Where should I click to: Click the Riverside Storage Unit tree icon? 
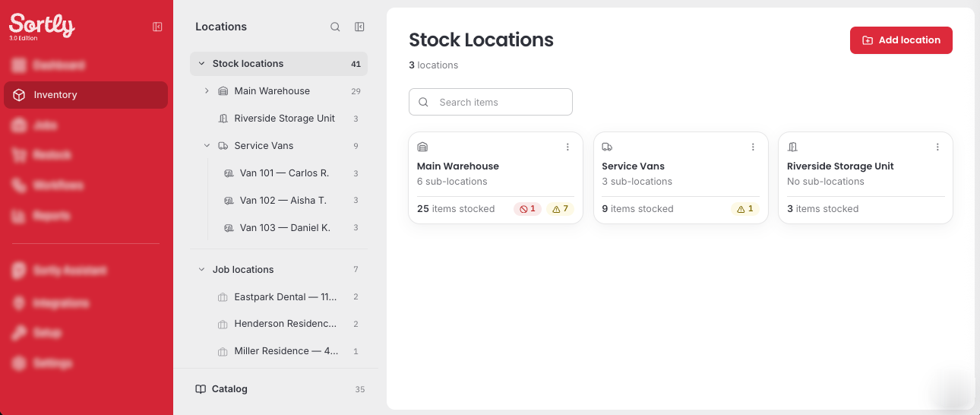click(x=223, y=119)
